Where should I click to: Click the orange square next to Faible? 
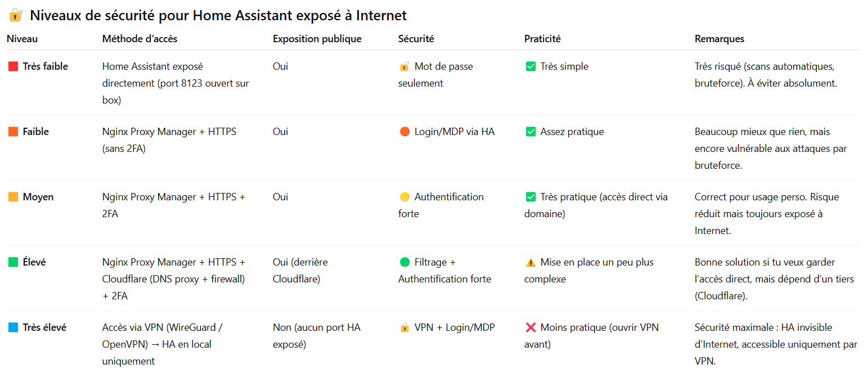click(x=13, y=132)
